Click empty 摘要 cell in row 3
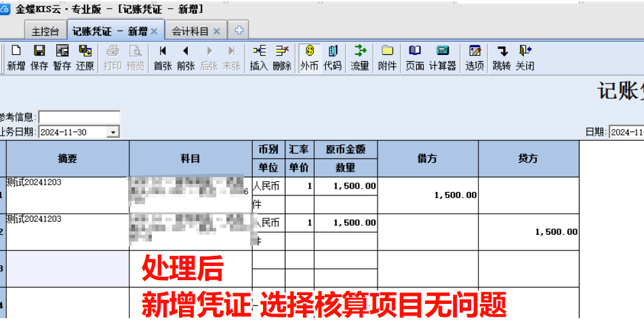Image resolution: width=644 pixels, height=327 pixels. point(68,269)
